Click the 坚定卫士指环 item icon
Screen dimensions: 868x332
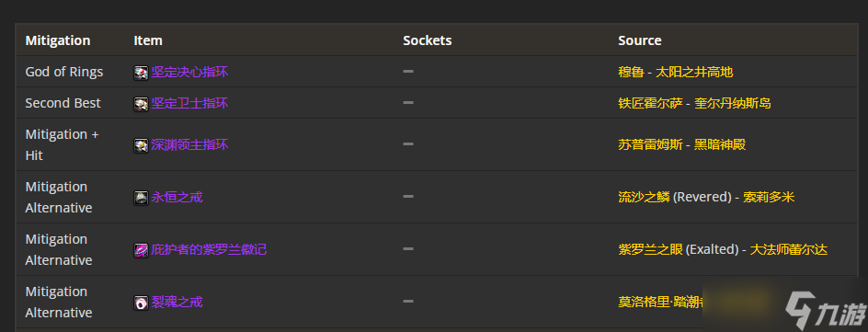[x=142, y=104]
